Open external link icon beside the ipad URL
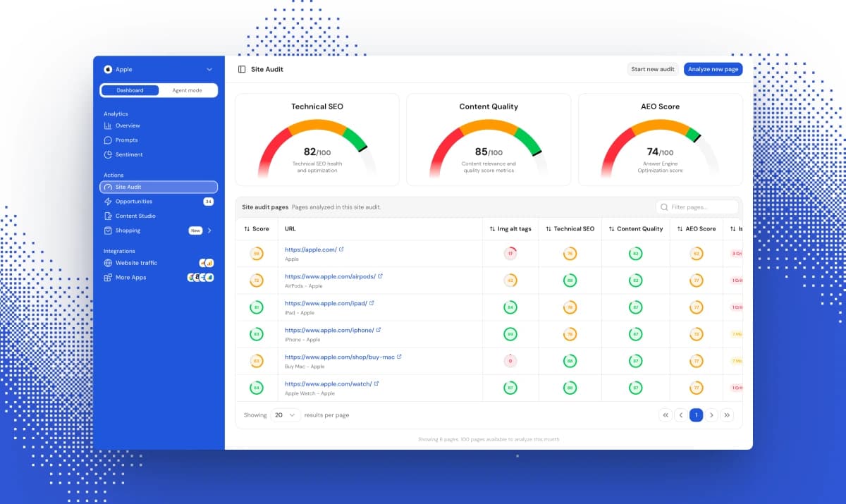846x504 pixels. tap(372, 302)
